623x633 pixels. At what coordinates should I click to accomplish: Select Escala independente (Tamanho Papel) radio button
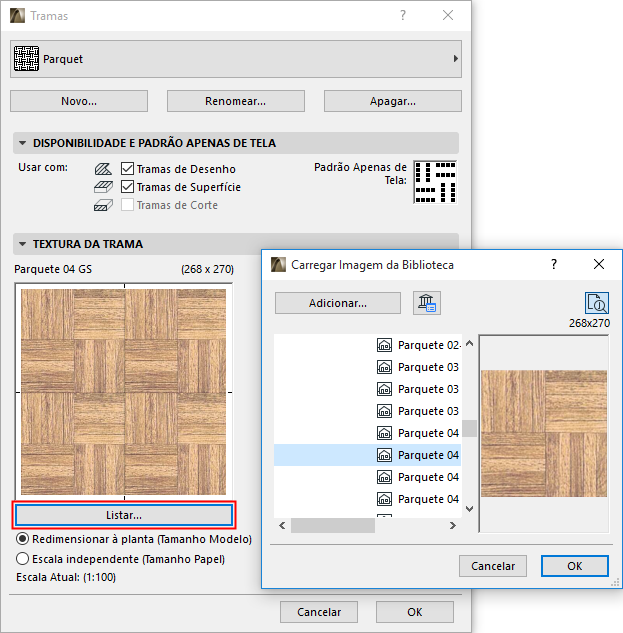click(23, 559)
